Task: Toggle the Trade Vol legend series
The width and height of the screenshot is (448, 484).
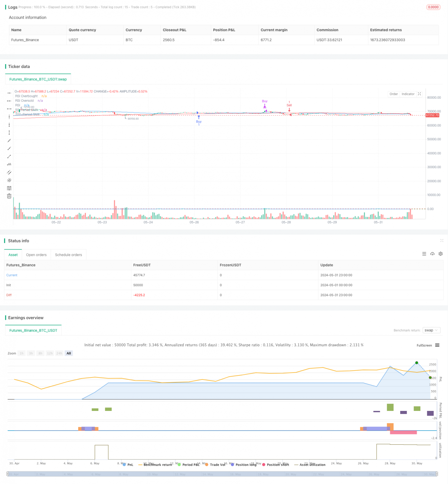Action: coord(215,465)
